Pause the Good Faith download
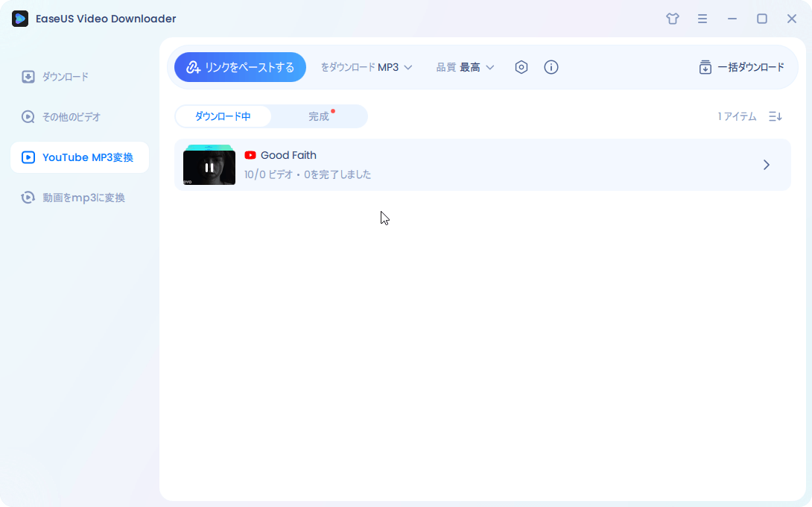This screenshot has width=812, height=507. tap(209, 167)
